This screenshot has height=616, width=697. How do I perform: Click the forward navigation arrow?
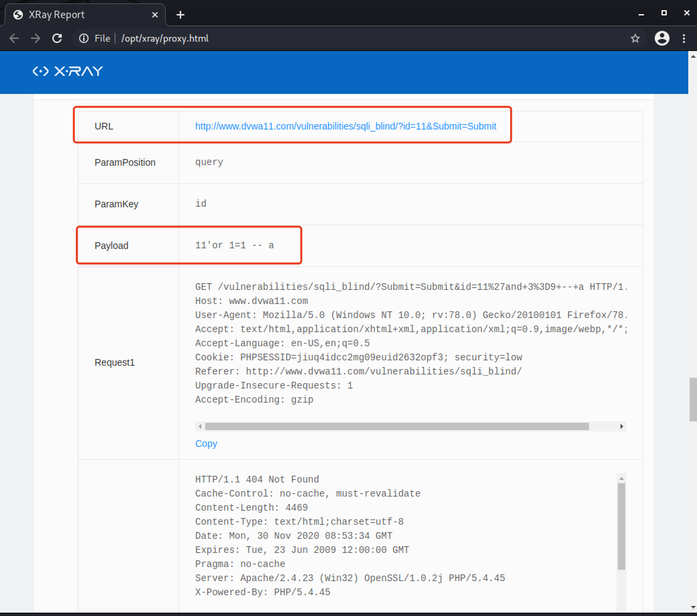36,38
